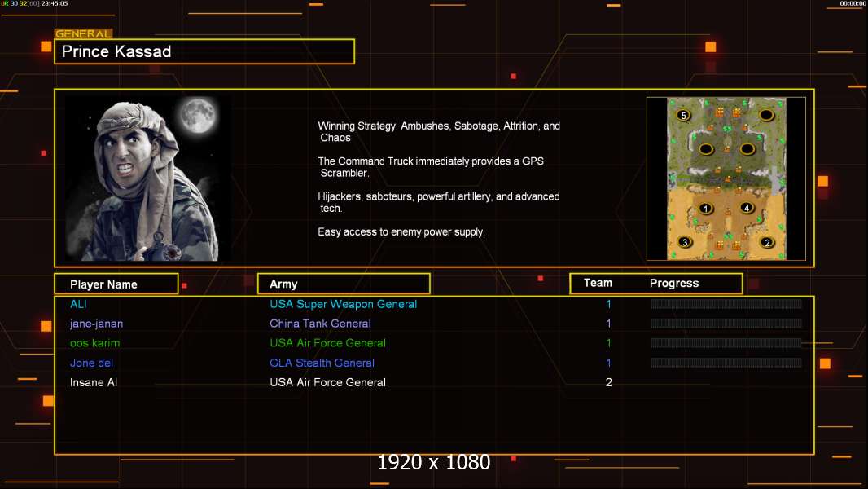Click start position 5 on the map
Viewport: 868px width, 489px height.
tap(683, 115)
